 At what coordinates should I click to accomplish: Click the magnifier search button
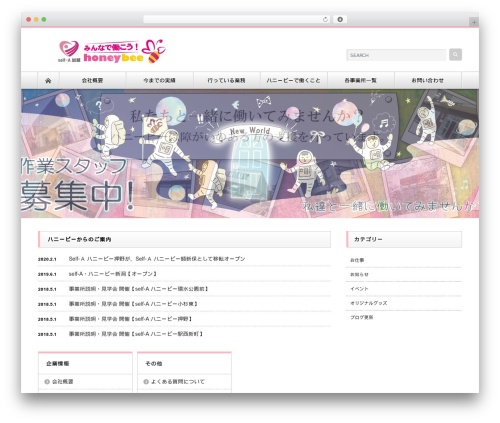pos(455,55)
